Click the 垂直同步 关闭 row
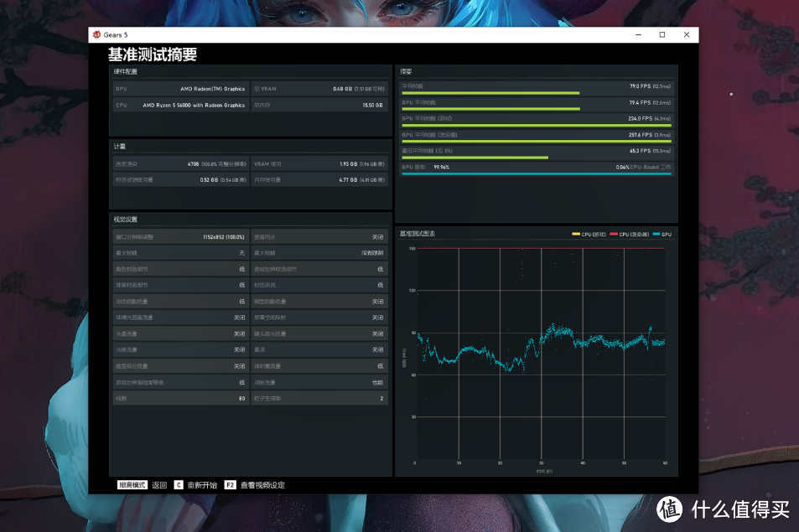799x532 pixels. coord(319,237)
